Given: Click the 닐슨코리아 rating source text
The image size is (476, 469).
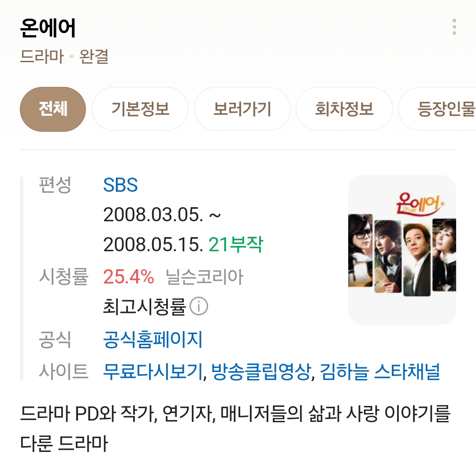Looking at the screenshot, I should click(x=205, y=277).
